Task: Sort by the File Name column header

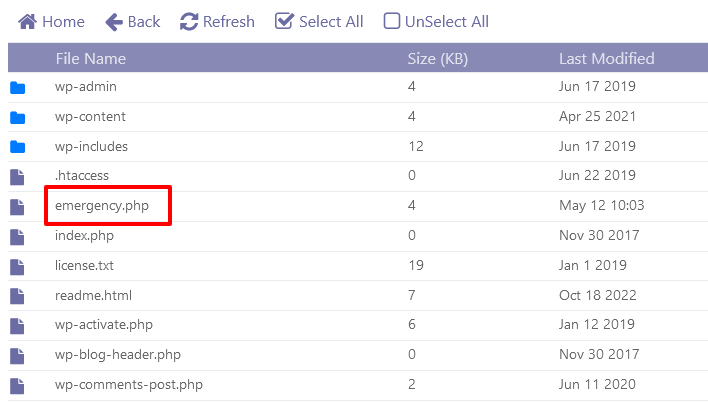Action: (x=91, y=59)
